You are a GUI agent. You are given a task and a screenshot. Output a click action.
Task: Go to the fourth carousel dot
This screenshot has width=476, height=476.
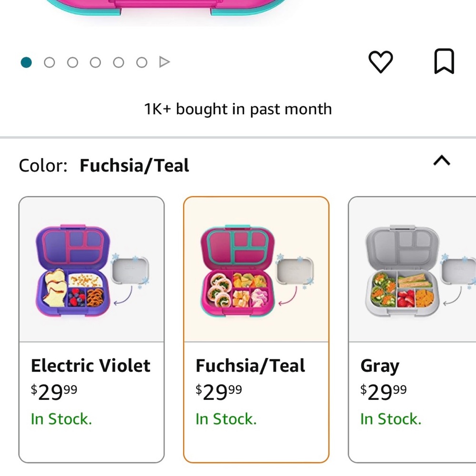[96, 62]
